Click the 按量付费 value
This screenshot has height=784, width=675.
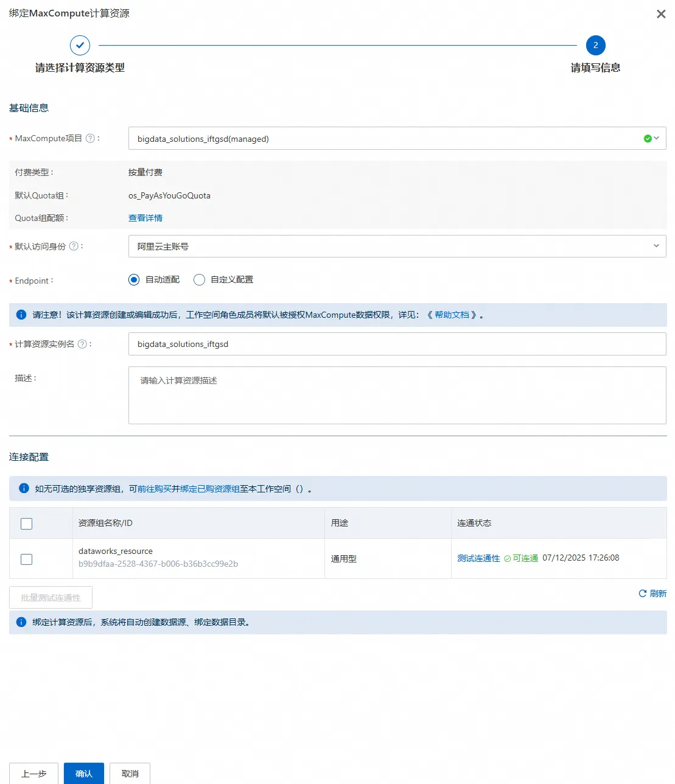coord(145,172)
